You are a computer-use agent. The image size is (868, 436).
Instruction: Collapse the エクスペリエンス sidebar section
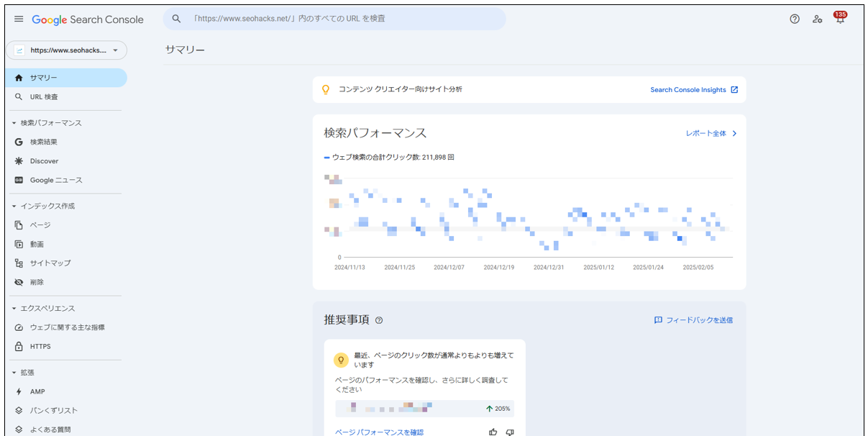pyautogui.click(x=14, y=308)
